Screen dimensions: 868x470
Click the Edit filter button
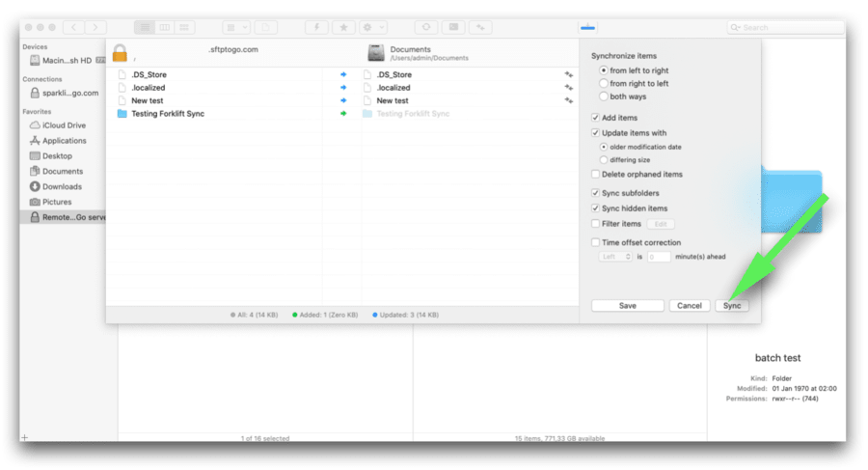pyautogui.click(x=661, y=224)
